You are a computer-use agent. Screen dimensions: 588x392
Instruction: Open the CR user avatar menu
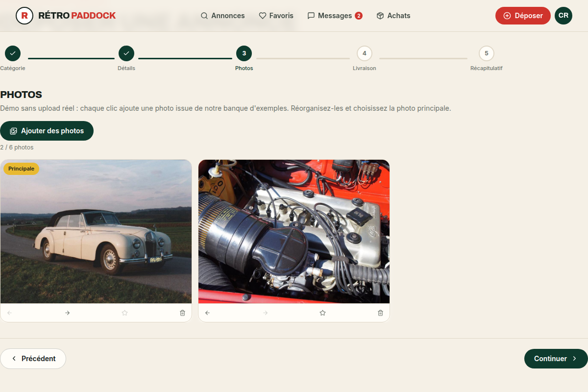(563, 16)
